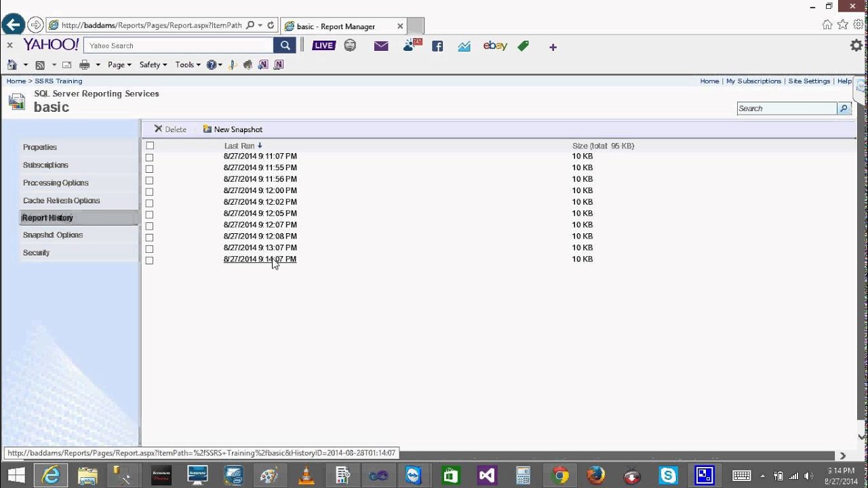Screen dimensions: 868x488
Task: Expand the Print icon dropdown arrow
Action: 98,65
